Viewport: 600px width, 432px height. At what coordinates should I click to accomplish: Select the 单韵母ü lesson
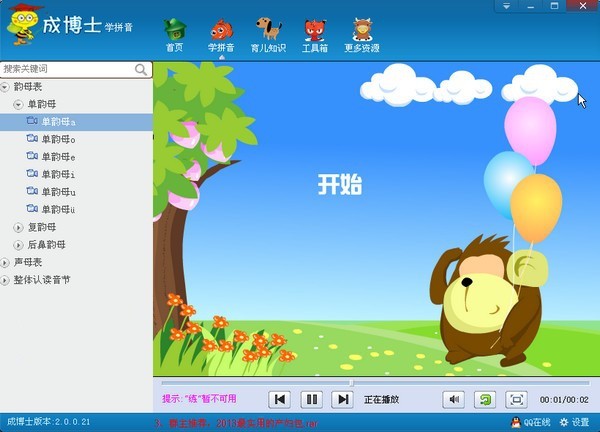pos(58,209)
